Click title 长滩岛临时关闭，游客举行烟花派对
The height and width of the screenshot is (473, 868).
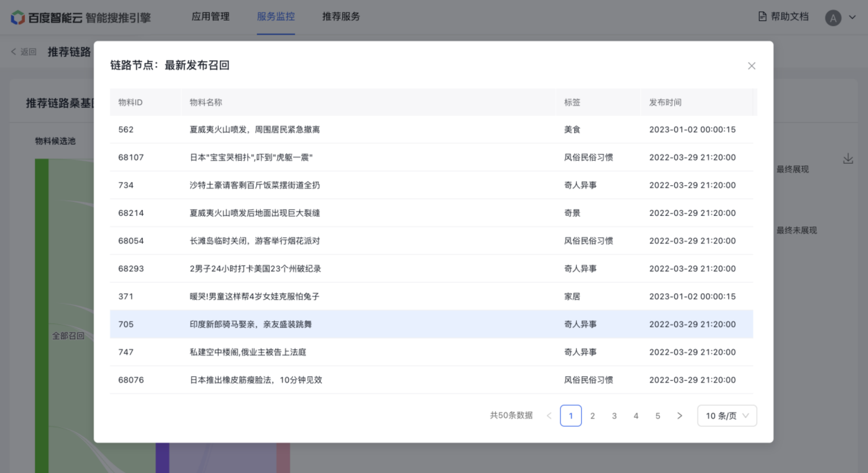point(255,241)
